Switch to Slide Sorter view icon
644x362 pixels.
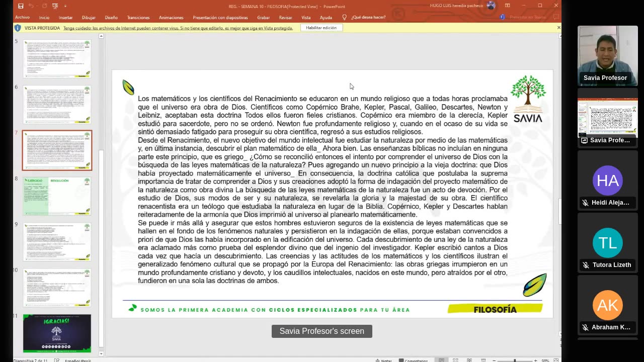click(x=455, y=360)
